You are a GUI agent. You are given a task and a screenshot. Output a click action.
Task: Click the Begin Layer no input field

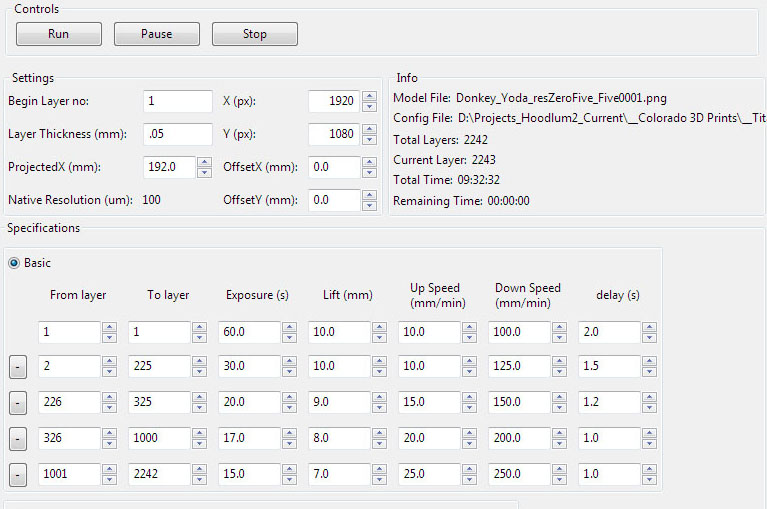pyautogui.click(x=178, y=102)
